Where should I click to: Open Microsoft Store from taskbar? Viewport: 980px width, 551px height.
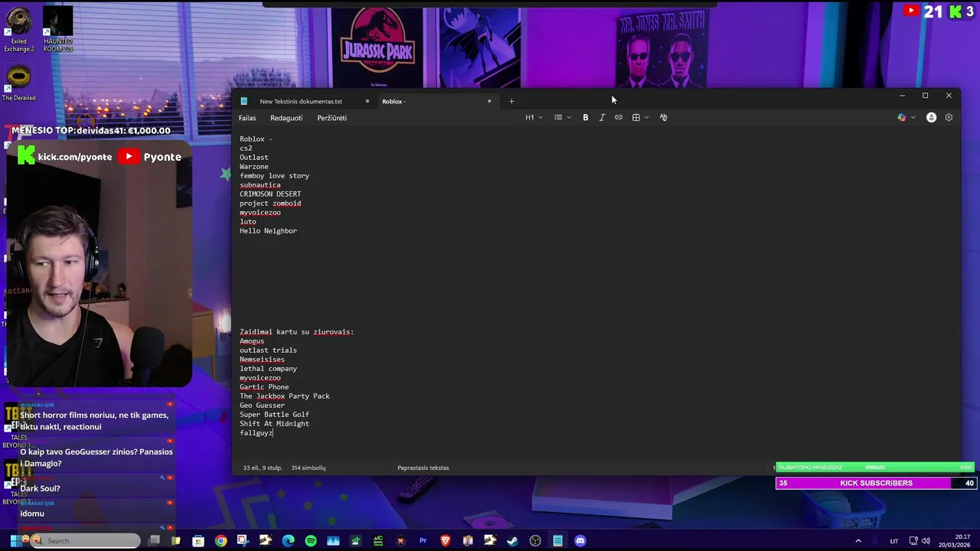coord(198,541)
